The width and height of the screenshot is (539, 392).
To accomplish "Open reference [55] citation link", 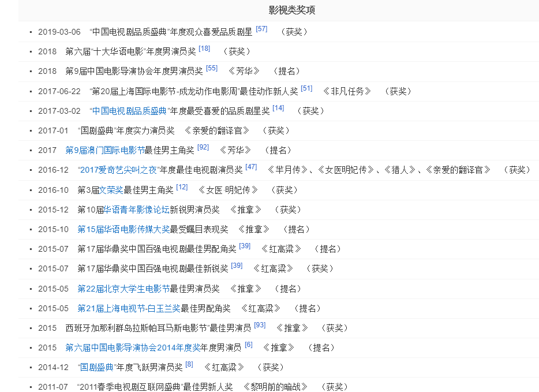I will (x=212, y=69).
